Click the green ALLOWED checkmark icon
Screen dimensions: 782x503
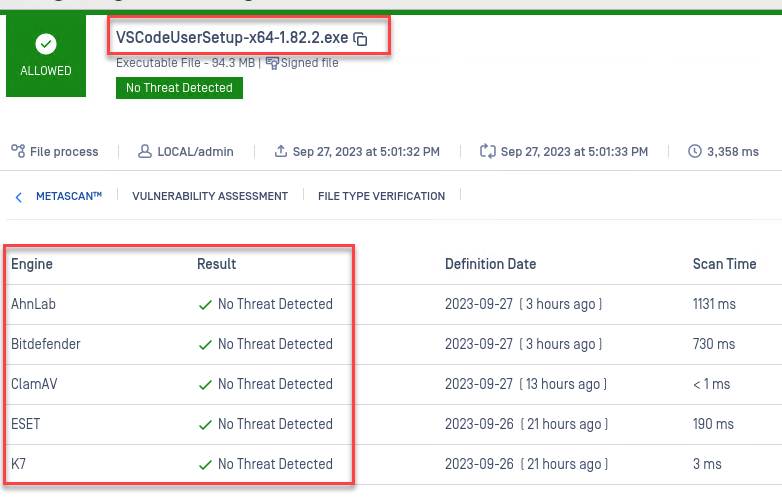pyautogui.click(x=46, y=44)
